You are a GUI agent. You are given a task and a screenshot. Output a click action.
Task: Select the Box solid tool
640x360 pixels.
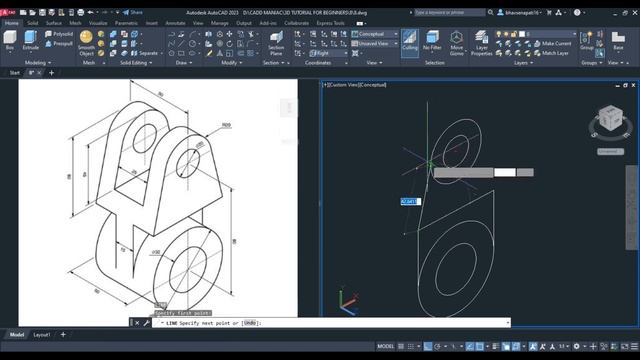[x=10, y=41]
